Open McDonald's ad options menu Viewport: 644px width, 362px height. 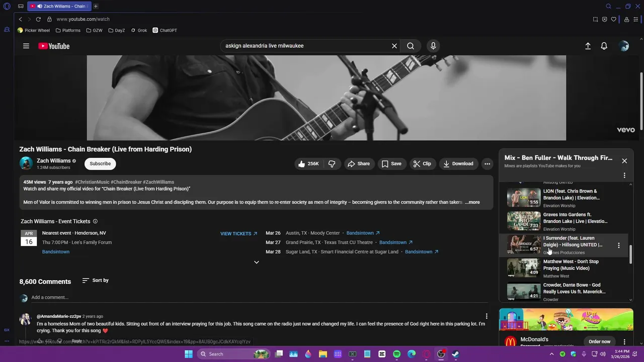[x=624, y=342]
